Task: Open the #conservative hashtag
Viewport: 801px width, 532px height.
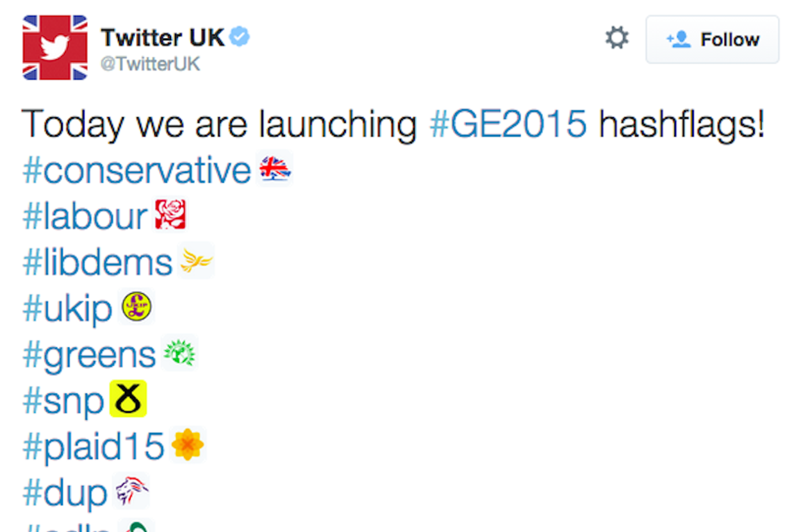Action: (x=137, y=170)
